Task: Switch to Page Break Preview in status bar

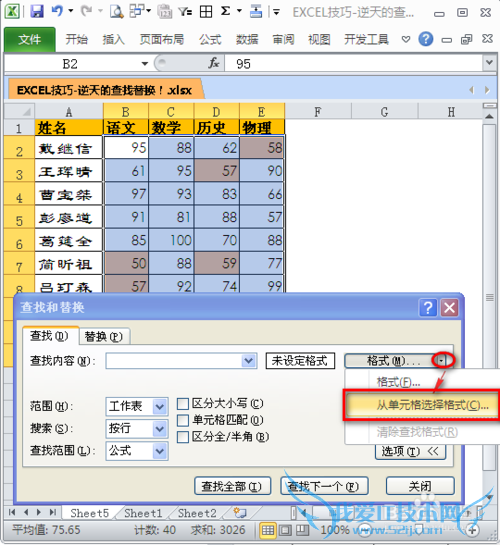Action: (x=302, y=530)
